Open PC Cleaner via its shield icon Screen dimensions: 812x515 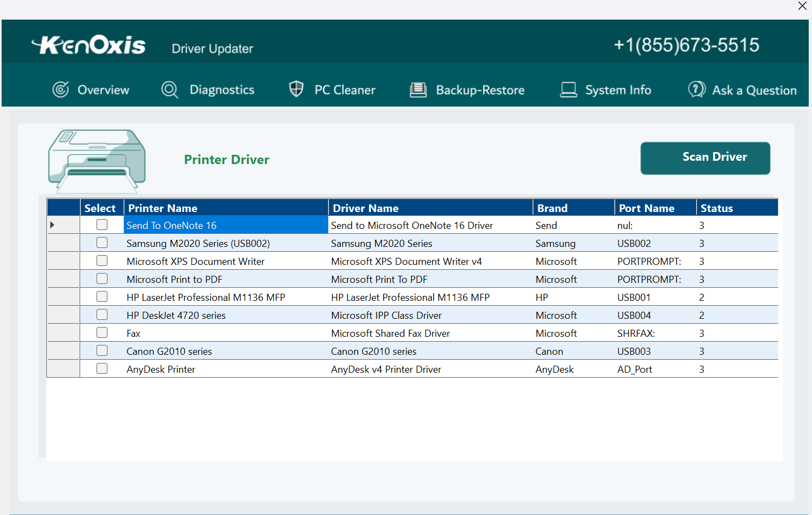pos(296,88)
